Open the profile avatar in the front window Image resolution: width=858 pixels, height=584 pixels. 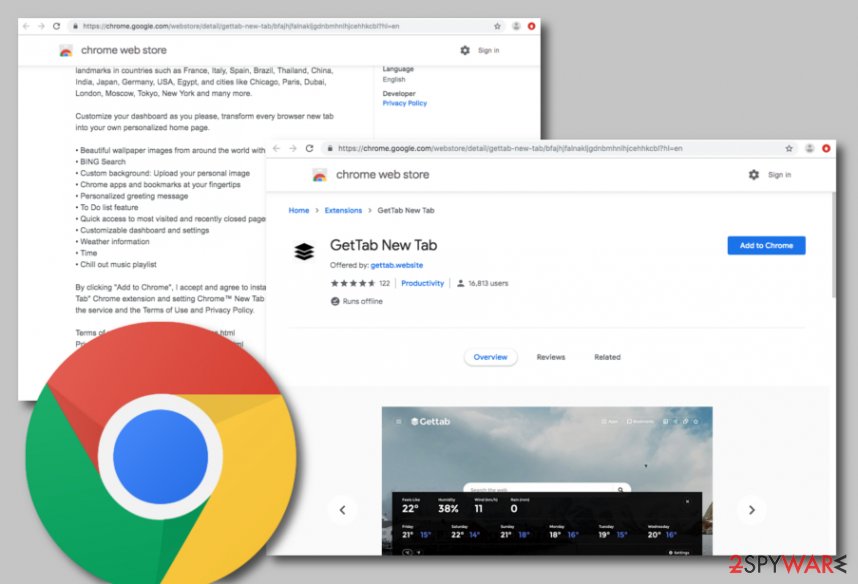810,148
